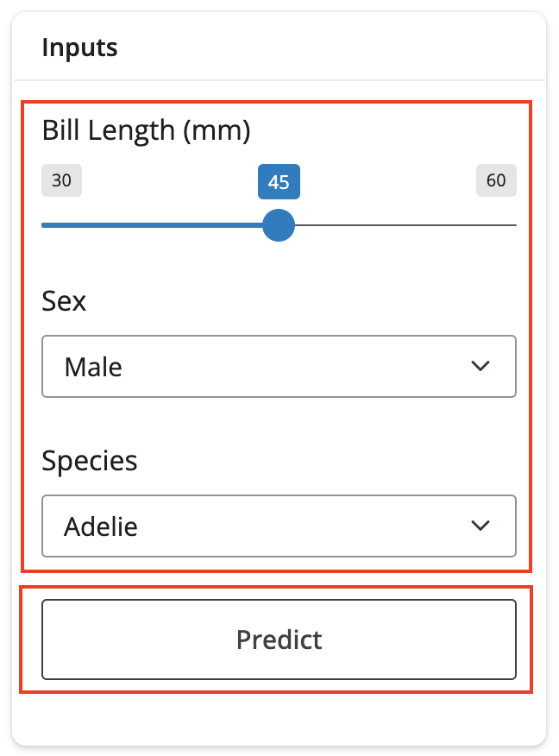The height and width of the screenshot is (756, 559).
Task: Click the 'Bill Length (mm)' label
Action: point(146,131)
